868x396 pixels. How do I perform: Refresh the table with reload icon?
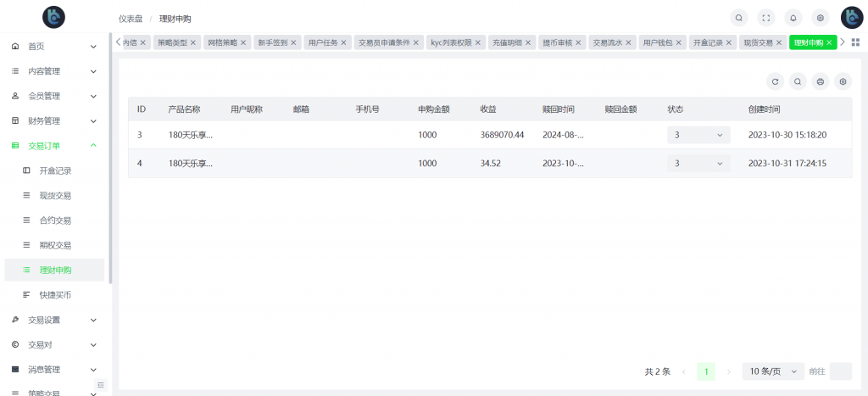775,81
